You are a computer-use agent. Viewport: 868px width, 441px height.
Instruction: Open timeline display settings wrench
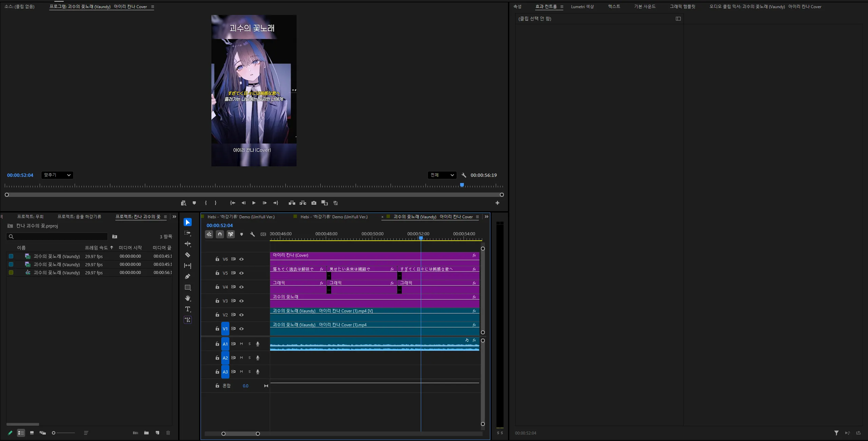[252, 234]
